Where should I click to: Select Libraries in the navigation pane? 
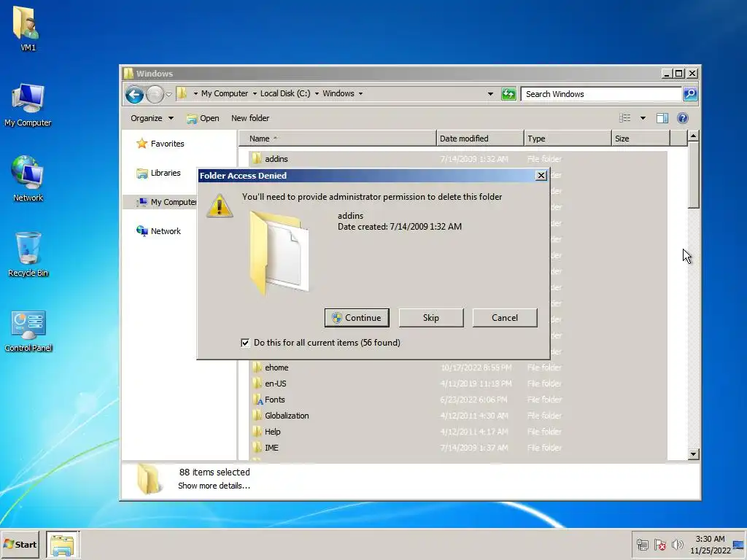point(158,173)
